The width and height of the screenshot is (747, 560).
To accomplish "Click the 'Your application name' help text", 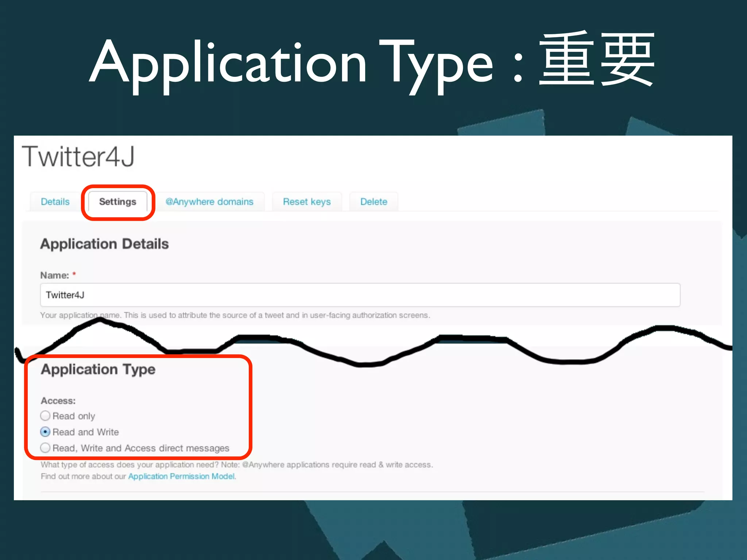I will pyautogui.click(x=235, y=315).
